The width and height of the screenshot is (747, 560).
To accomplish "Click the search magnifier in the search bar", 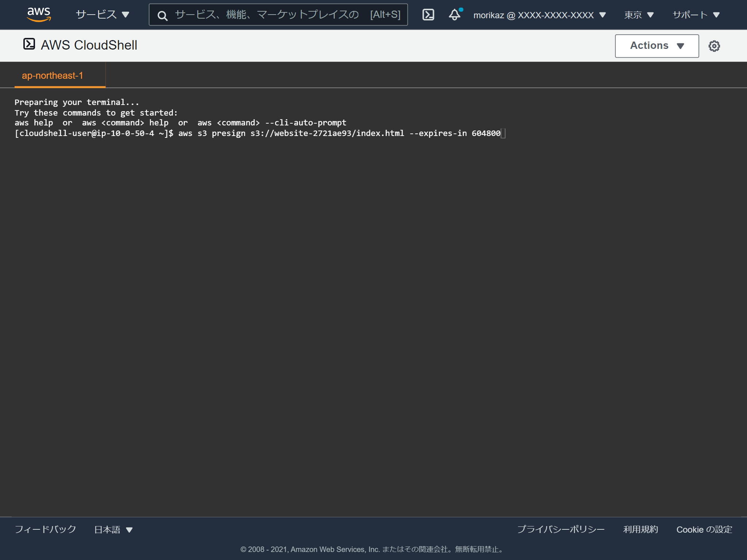I will tap(163, 15).
